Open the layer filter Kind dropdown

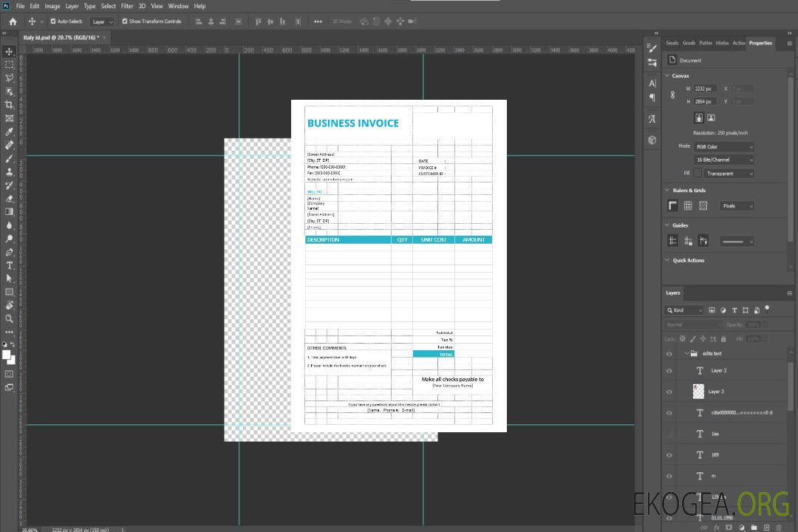coord(684,310)
